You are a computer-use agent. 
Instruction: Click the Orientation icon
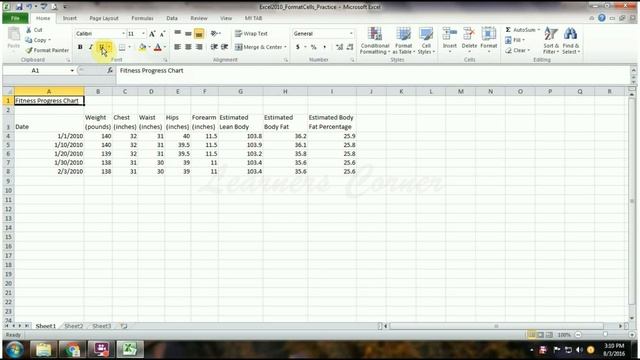pyautogui.click(x=214, y=33)
